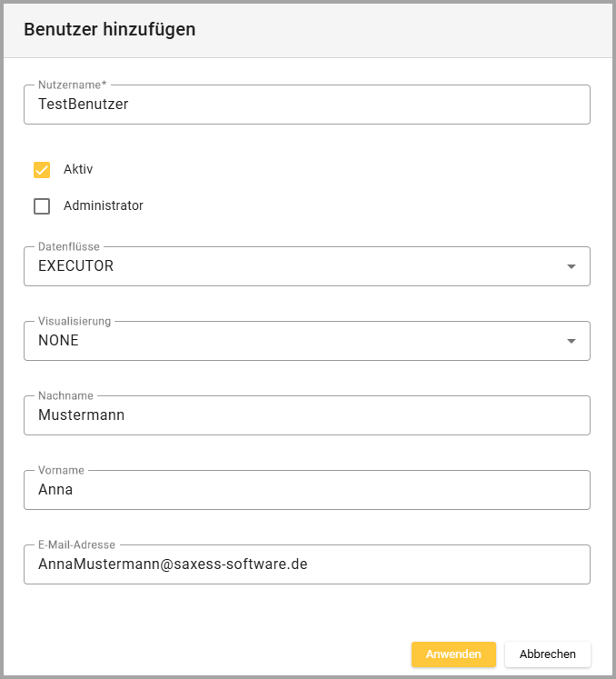
Task: Focus the Nutzername input field
Action: (306, 105)
